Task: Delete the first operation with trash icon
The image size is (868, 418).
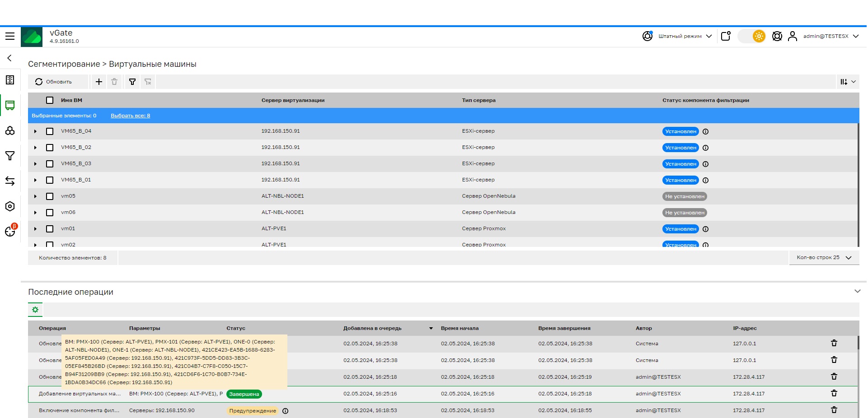Action: 834,344
